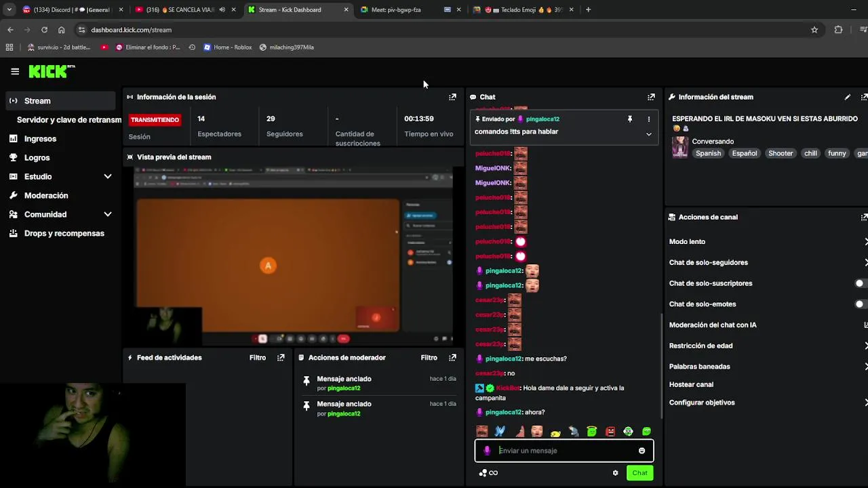Toggle Chat de solo-suscriptores

point(861,283)
